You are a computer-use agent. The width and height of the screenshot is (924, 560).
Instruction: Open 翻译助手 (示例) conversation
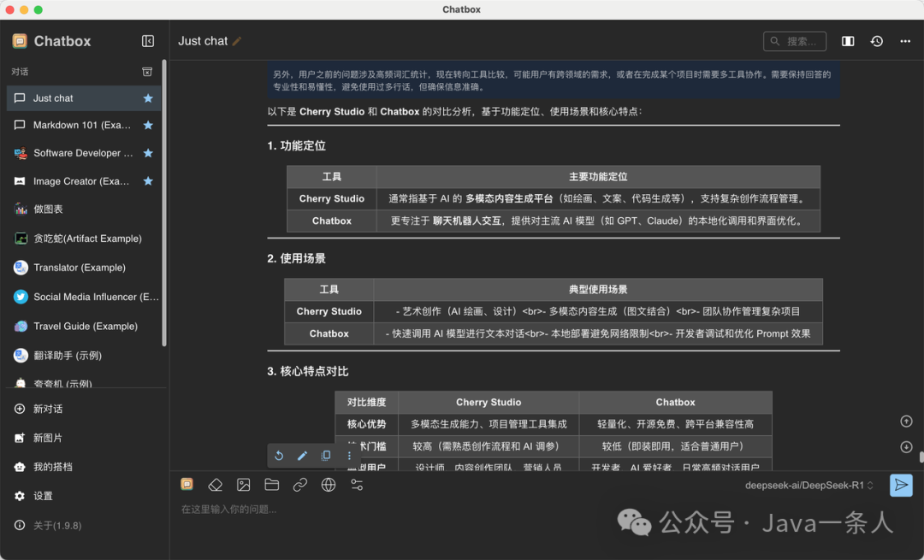coord(83,355)
